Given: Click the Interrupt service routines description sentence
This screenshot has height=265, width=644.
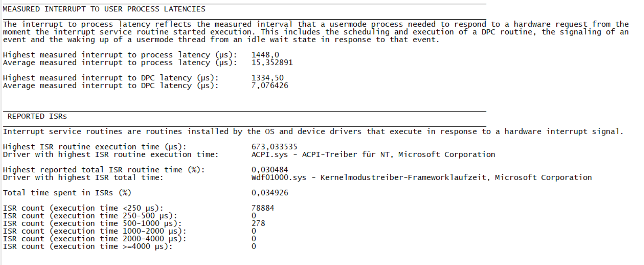Looking at the screenshot, I should pyautogui.click(x=313, y=132).
